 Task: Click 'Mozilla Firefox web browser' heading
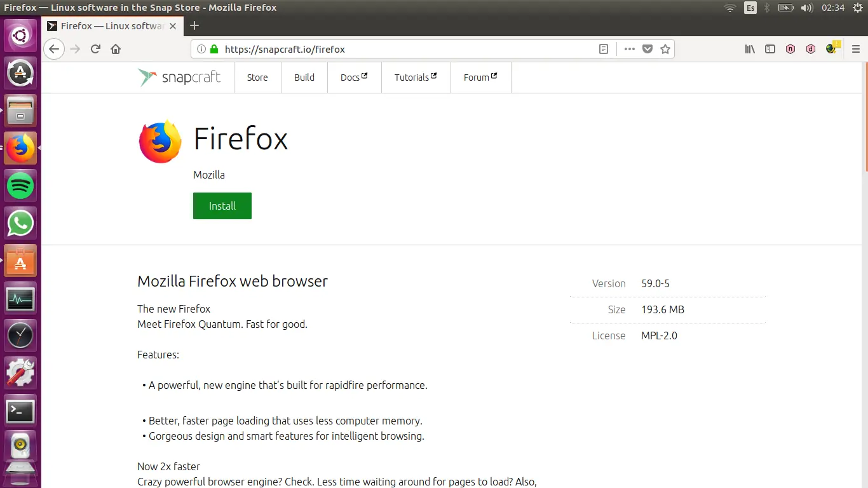(233, 281)
